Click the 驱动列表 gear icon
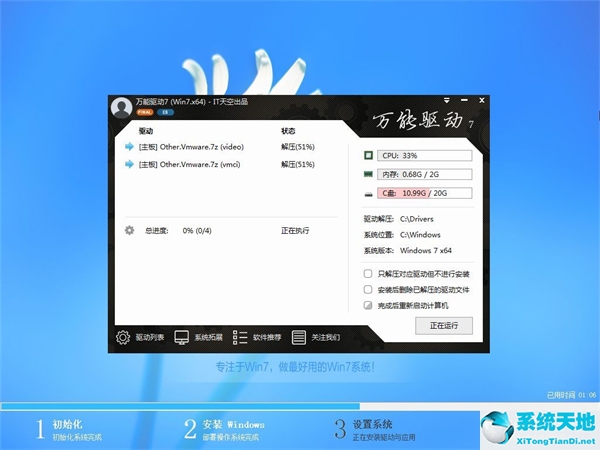This screenshot has width=600, height=450. 123,337
